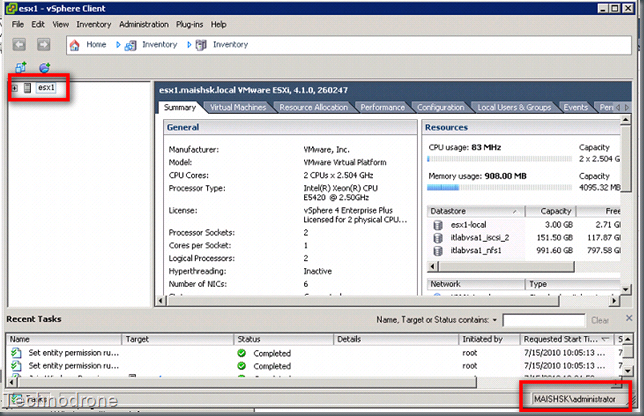
Task: Open the Help menu
Action: coord(218,25)
